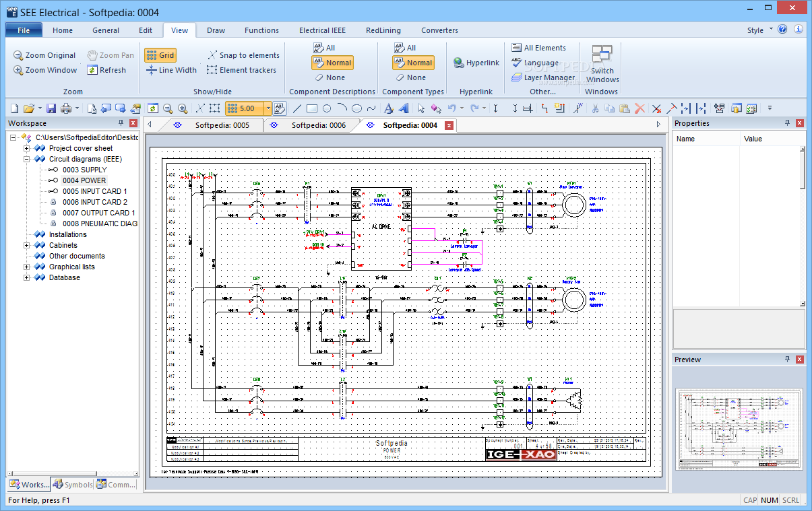Screen dimensions: 812x511
Task: Select the Curve drawing tool
Action: coord(371,108)
